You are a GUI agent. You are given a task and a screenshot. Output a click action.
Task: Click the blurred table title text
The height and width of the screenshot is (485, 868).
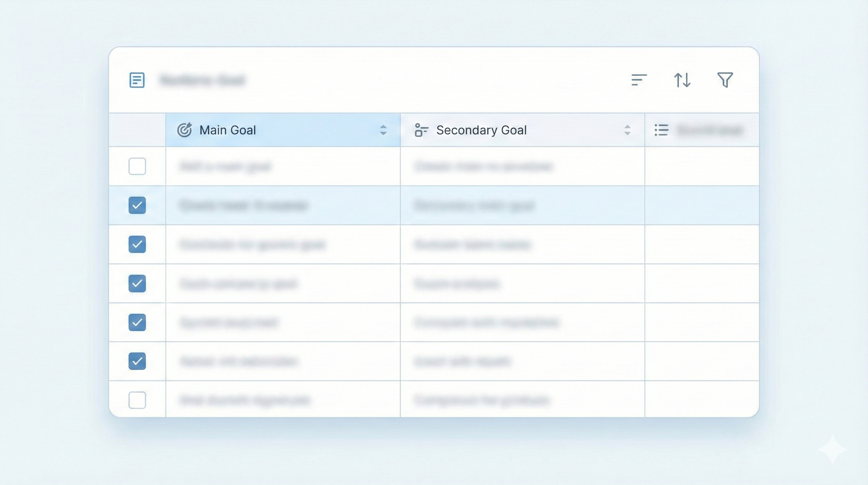pos(202,80)
